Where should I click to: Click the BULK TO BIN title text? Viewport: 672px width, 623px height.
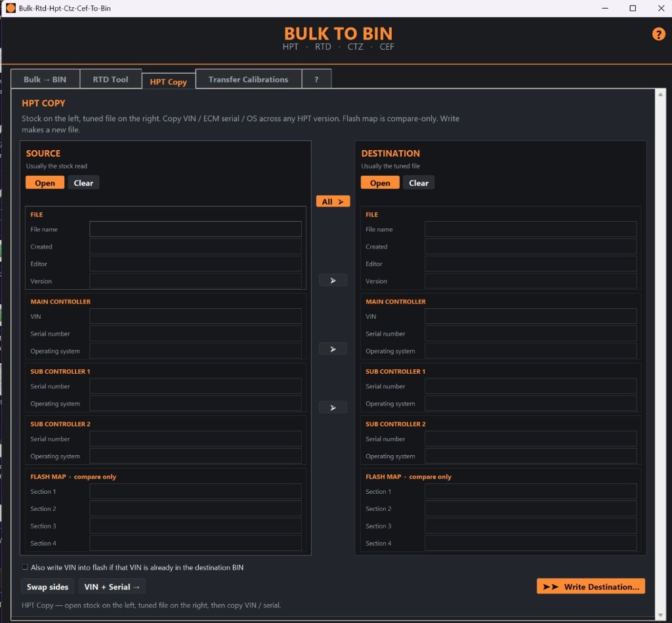point(338,33)
